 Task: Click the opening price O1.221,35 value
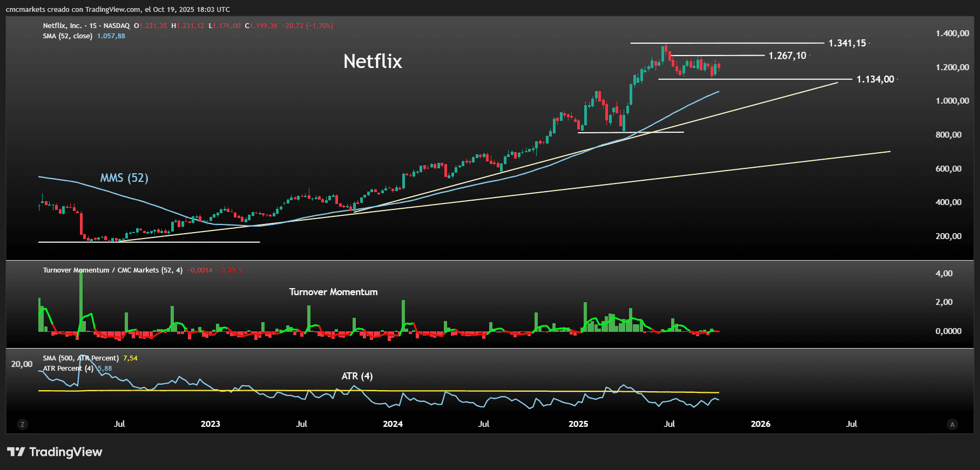151,26
